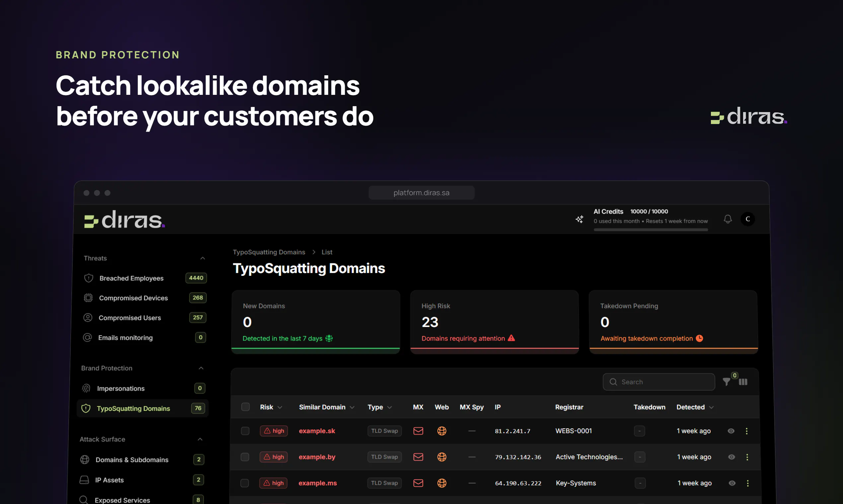The height and width of the screenshot is (504, 843).
Task: Open the table filter funnel icon
Action: 727,382
